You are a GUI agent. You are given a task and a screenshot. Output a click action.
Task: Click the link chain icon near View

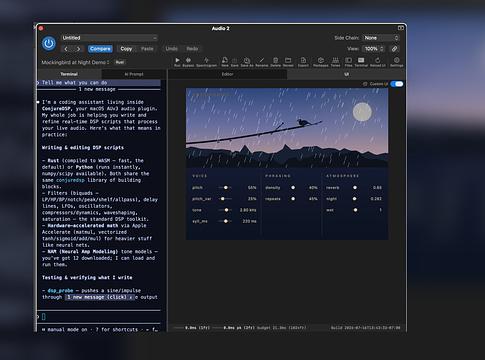tap(394, 49)
